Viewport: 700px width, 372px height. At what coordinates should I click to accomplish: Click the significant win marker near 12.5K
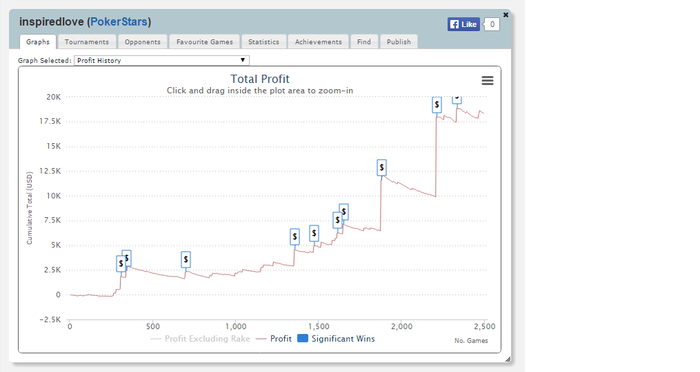(381, 167)
